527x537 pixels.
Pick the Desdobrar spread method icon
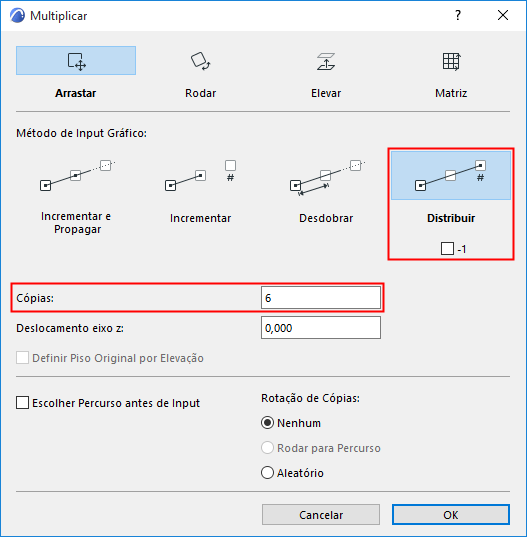(327, 177)
